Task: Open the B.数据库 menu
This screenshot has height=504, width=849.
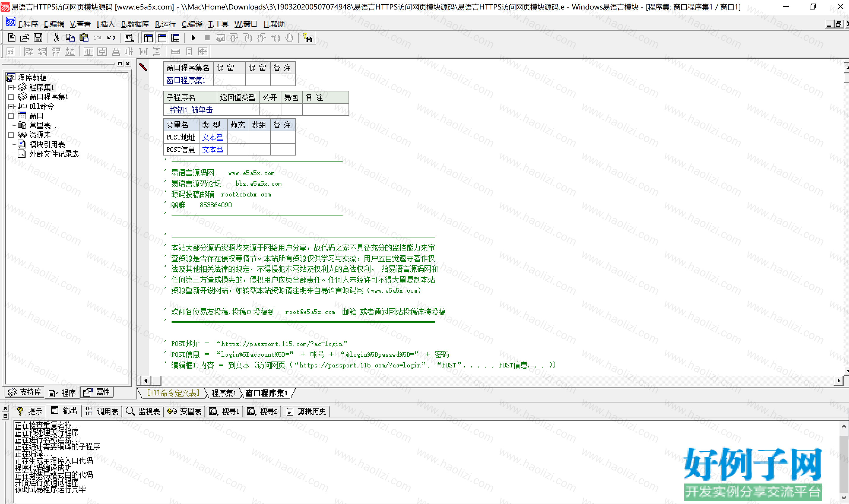Action: pos(135,24)
